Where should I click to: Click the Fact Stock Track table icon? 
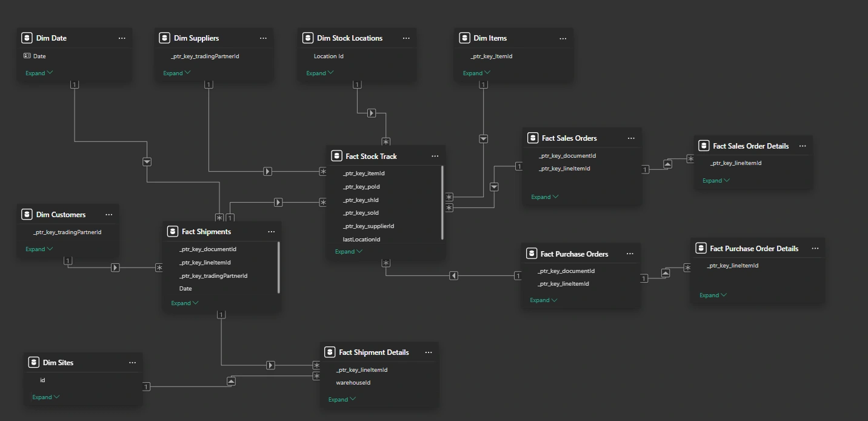[x=337, y=156]
